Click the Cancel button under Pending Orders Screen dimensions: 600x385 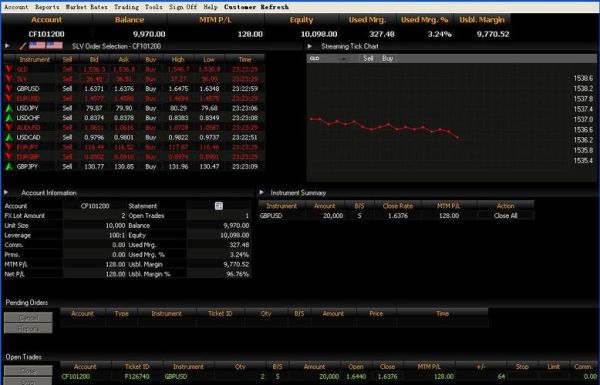click(28, 317)
